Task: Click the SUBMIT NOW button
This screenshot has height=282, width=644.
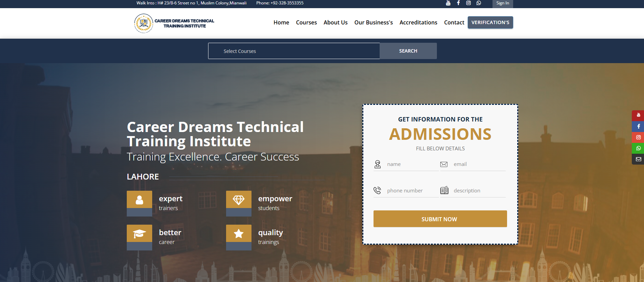Action: point(440,219)
